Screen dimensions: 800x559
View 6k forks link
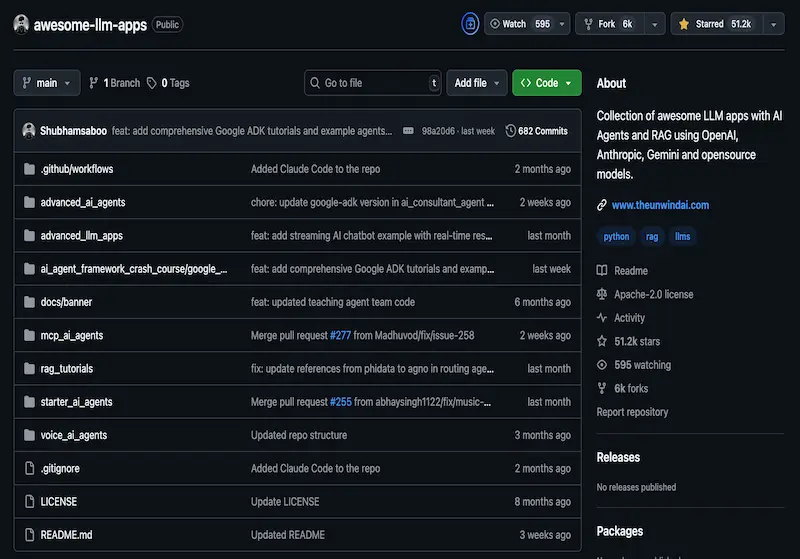click(x=631, y=388)
